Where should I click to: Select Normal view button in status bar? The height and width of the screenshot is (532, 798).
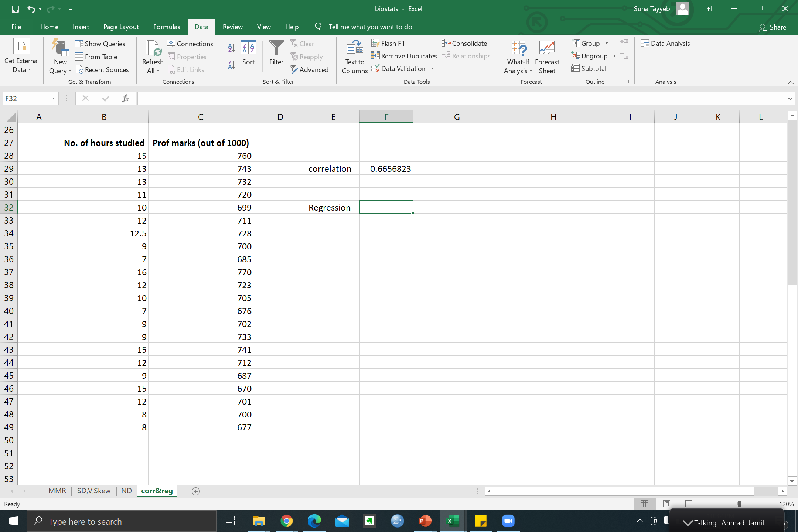point(644,504)
